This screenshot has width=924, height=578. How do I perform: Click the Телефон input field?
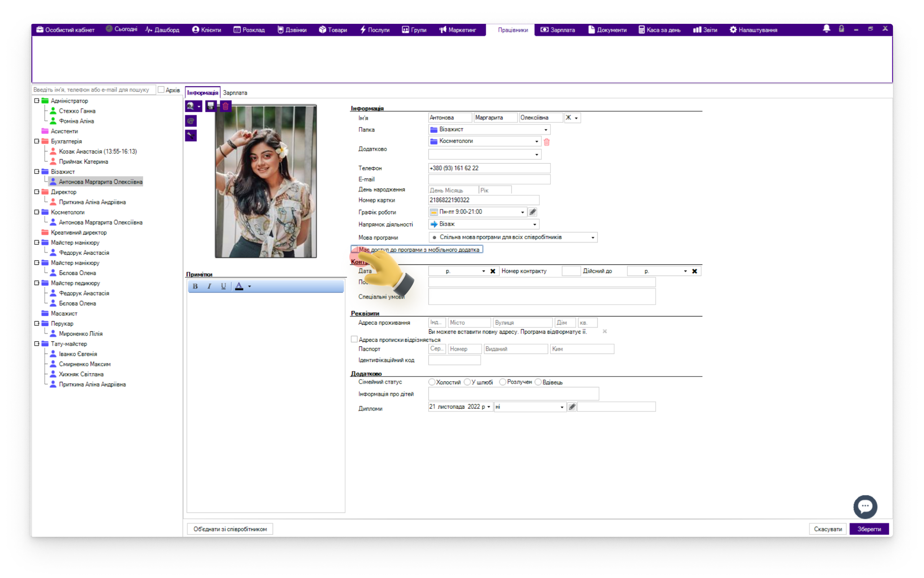(x=489, y=168)
